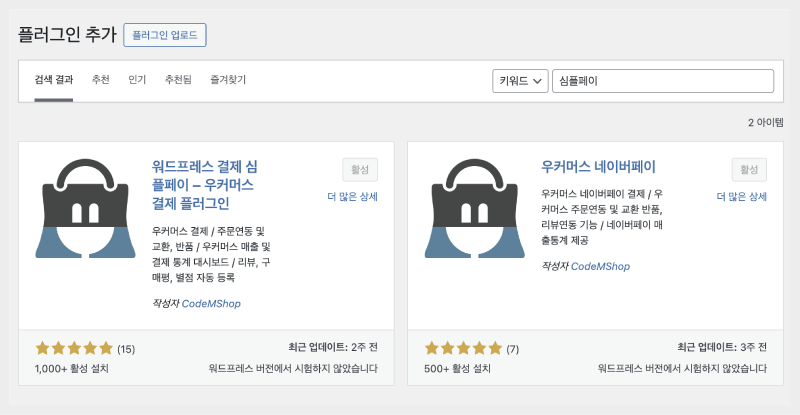
Task: Switch to the 검색 결과 tab
Action: [53, 80]
